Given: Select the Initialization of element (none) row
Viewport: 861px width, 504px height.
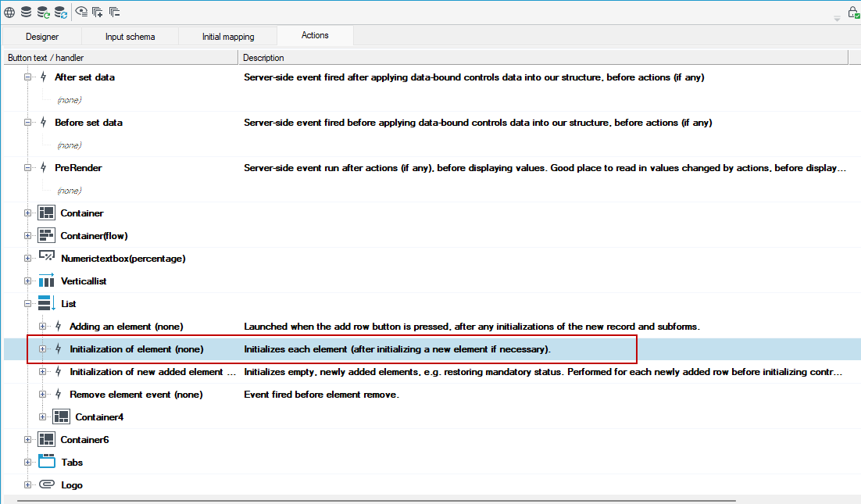Looking at the screenshot, I should pyautogui.click(x=432, y=349).
